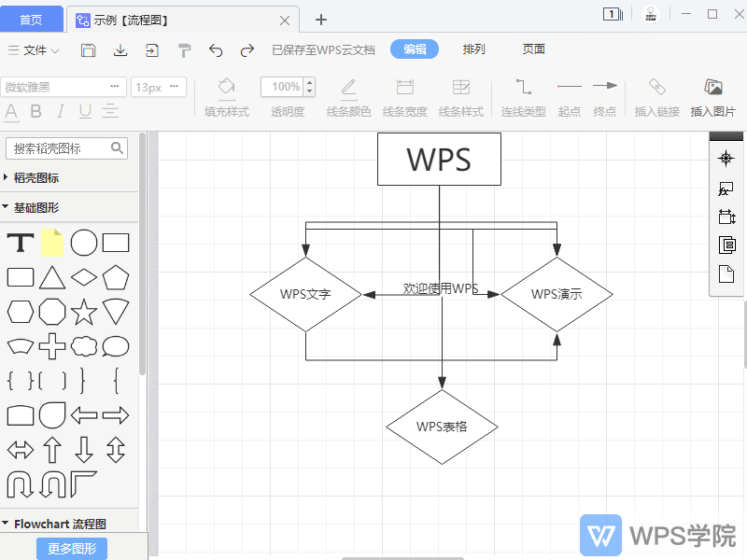
Task: Decrease transparency with down stepper
Action: [310, 91]
